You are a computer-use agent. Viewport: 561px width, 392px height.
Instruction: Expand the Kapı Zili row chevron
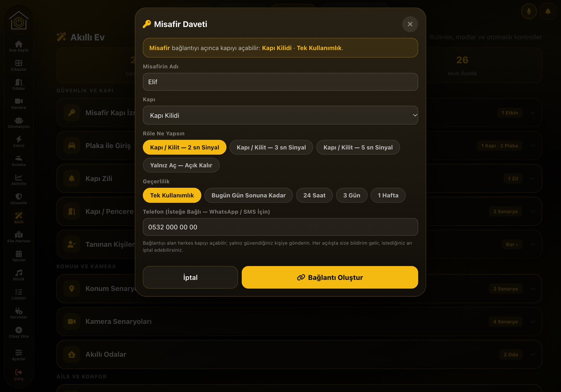[533, 178]
